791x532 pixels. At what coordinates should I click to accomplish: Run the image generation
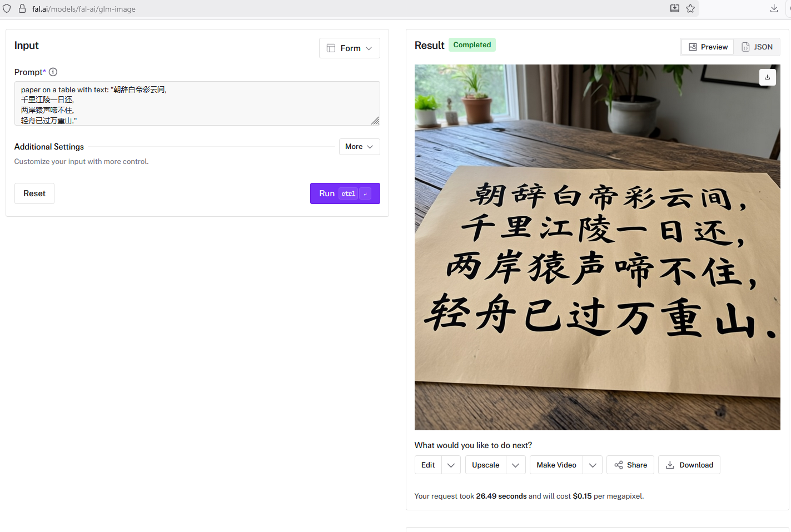(345, 193)
